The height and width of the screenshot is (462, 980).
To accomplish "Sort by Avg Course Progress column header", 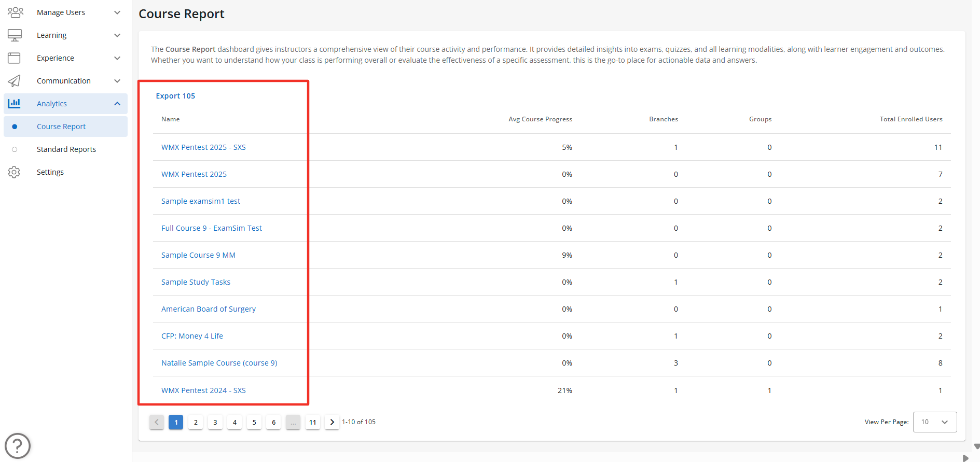I will click(x=540, y=119).
